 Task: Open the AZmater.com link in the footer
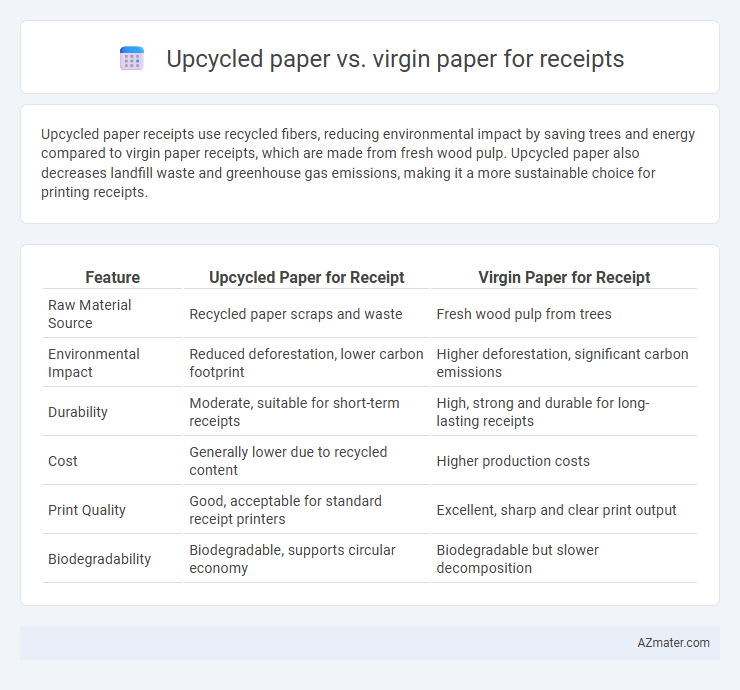pos(673,642)
